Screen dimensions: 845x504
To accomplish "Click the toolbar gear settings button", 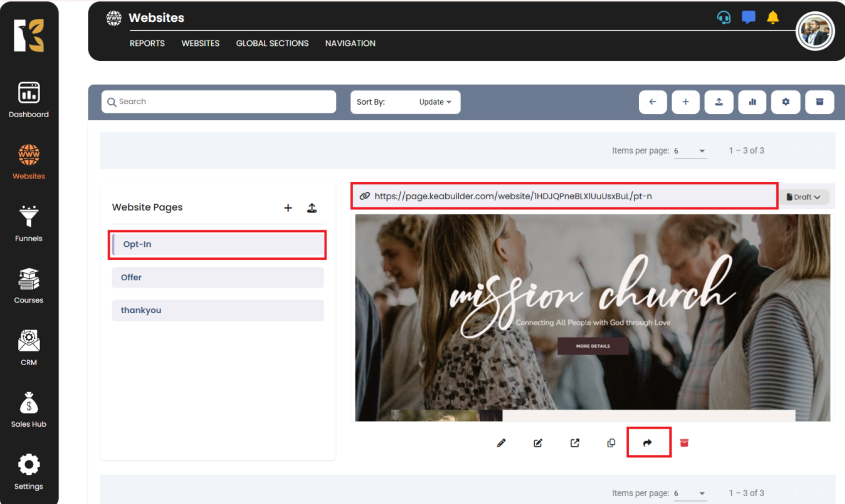I will coord(785,102).
